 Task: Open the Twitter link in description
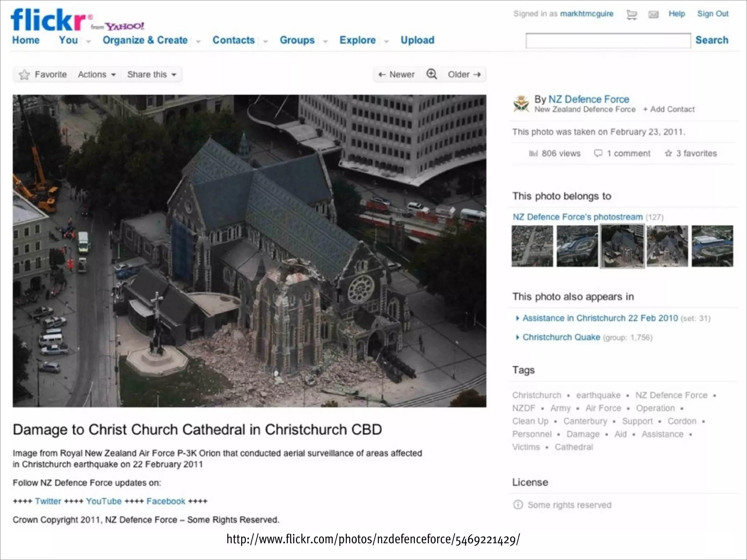(48, 501)
